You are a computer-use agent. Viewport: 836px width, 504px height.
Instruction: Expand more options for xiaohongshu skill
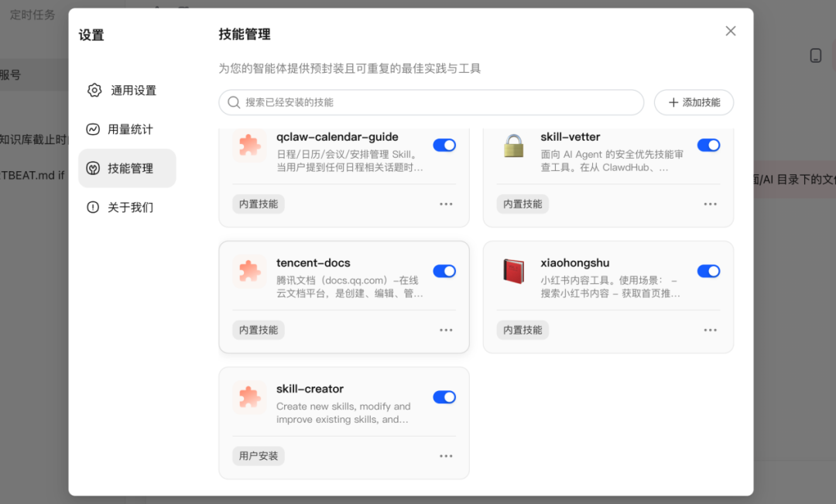click(x=710, y=330)
